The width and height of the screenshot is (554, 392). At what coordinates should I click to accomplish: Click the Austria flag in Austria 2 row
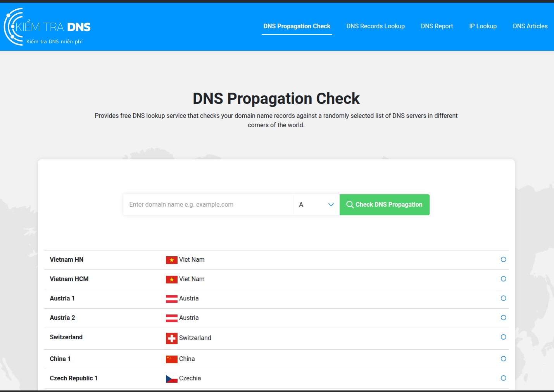click(171, 318)
